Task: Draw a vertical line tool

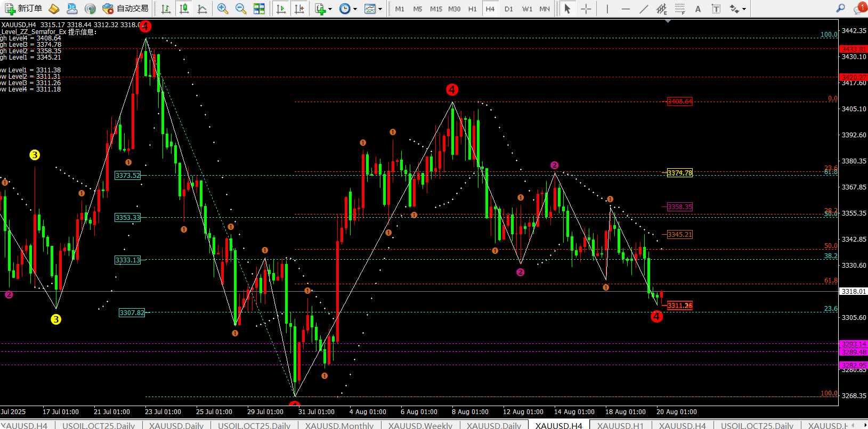Action: coord(607,9)
